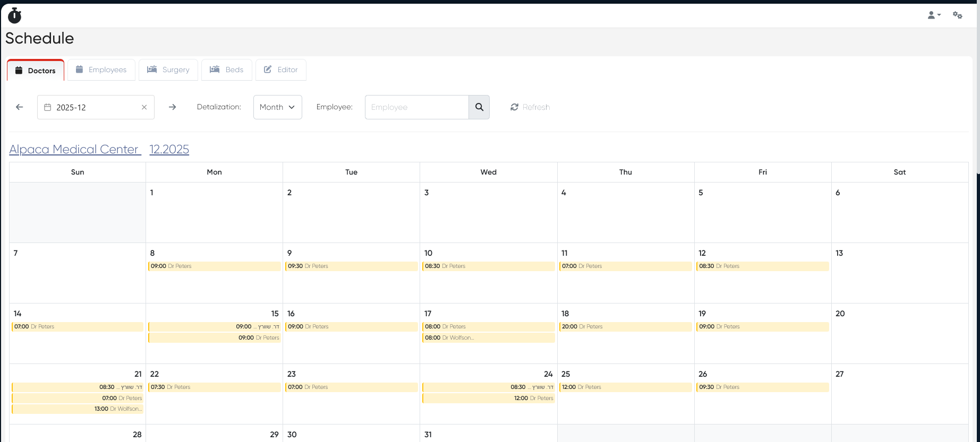Click the employee search magnifier button

[x=479, y=107]
